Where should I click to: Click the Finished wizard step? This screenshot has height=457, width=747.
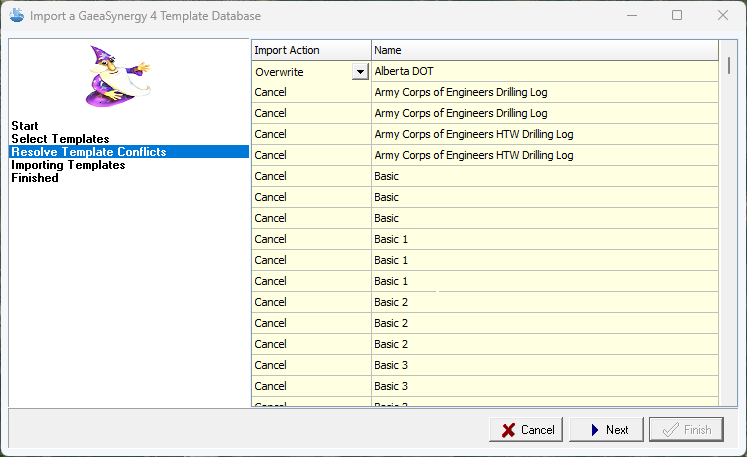35,178
